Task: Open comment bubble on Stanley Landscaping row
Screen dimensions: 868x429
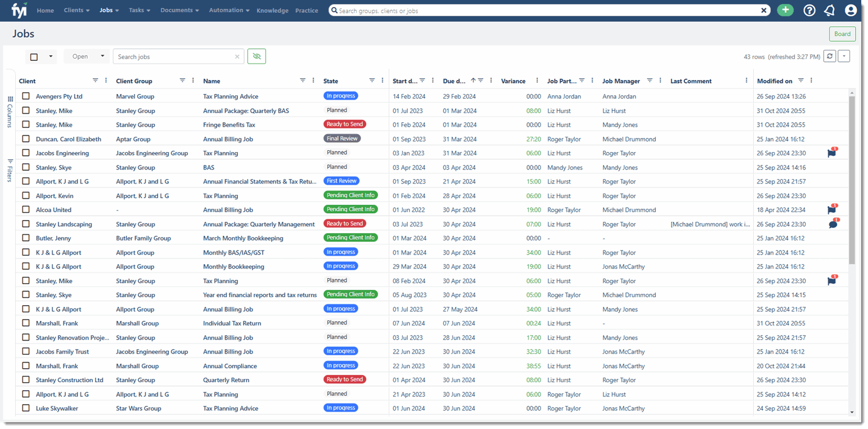Action: (833, 224)
